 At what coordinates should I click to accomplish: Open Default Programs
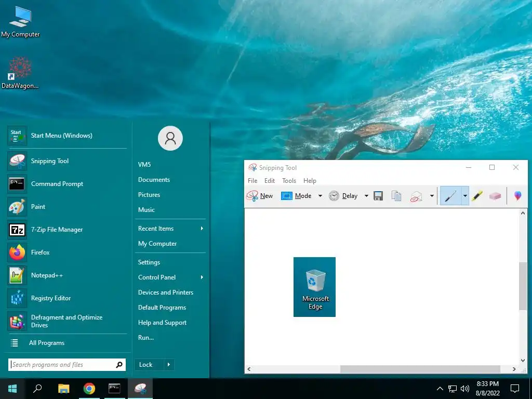click(x=162, y=308)
